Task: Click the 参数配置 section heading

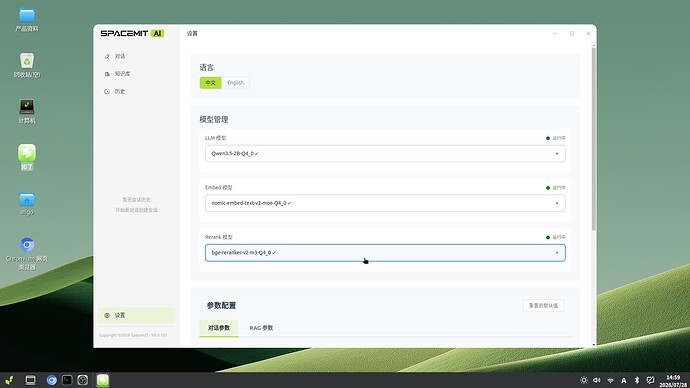Action: pyautogui.click(x=221, y=305)
